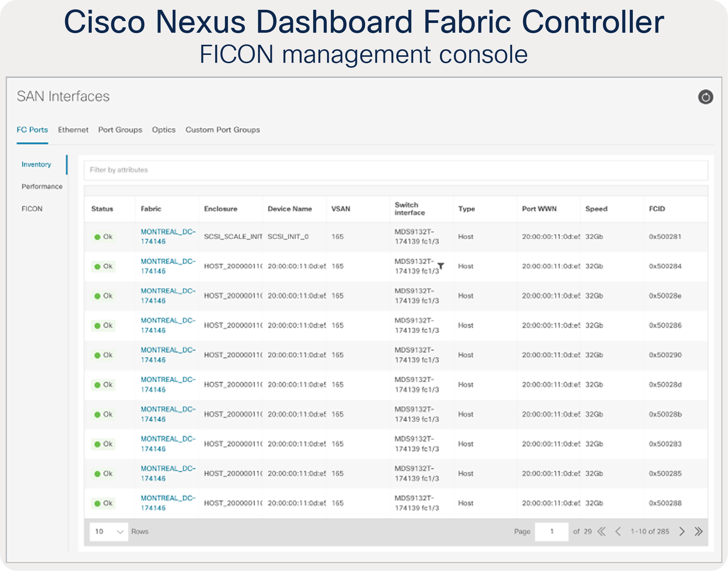The image size is (728, 571).
Task: Click Ok status in the 0x500281 row
Action: [103, 237]
